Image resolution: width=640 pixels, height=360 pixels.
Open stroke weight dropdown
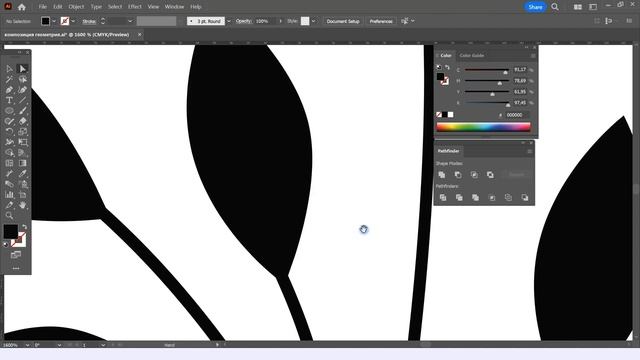pyautogui.click(x=130, y=21)
